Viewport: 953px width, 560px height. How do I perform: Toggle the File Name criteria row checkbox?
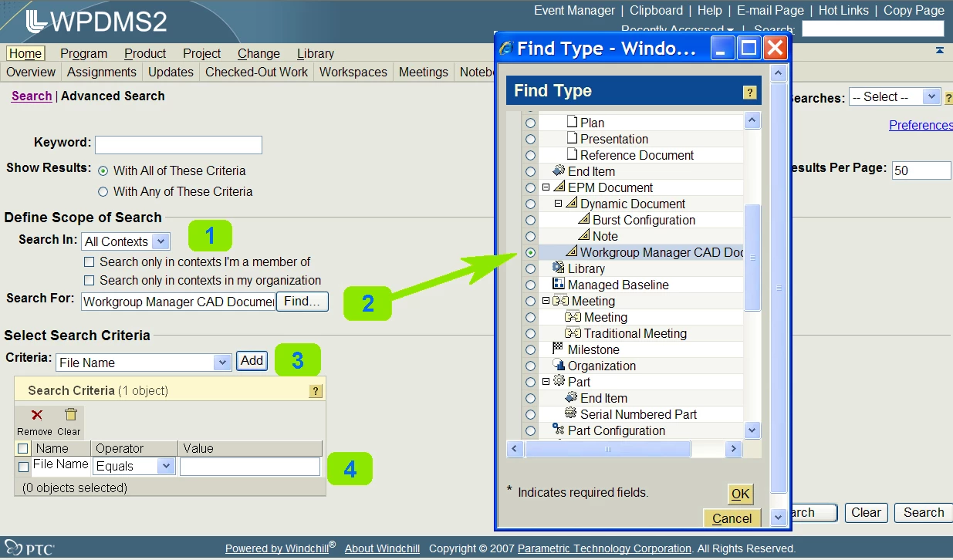[23, 466]
